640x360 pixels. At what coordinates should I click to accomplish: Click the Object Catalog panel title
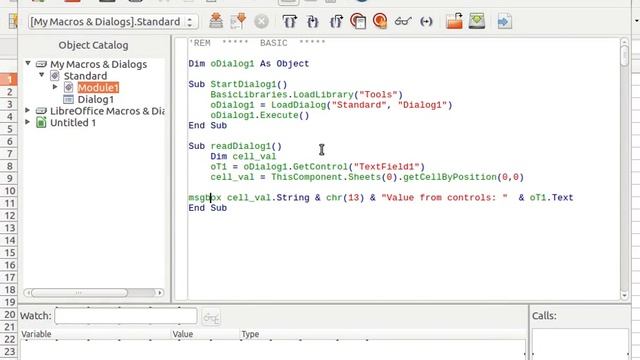point(93,45)
